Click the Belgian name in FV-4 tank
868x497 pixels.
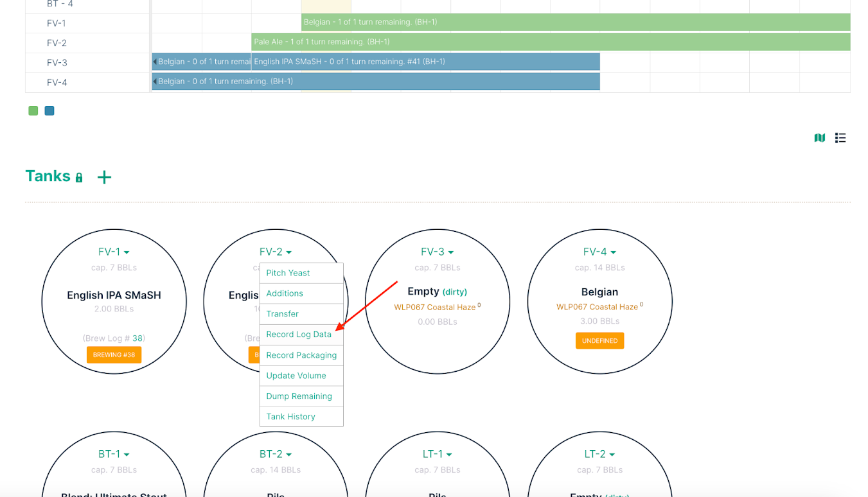tap(599, 292)
